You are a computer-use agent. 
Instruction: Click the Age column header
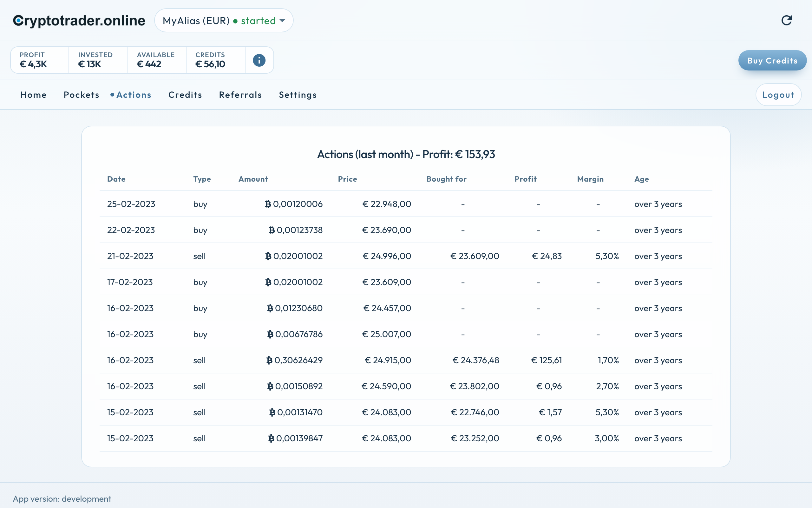[642, 179]
